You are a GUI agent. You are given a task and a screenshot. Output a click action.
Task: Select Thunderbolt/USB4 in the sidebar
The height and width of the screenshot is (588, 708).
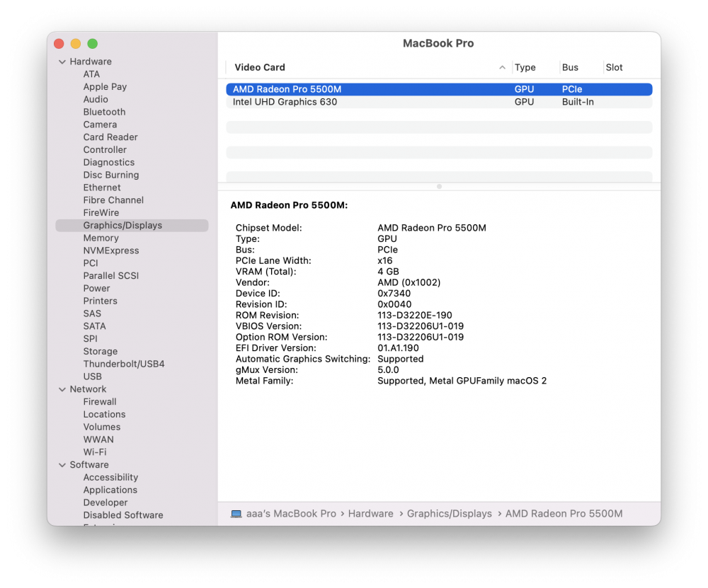click(x=124, y=365)
